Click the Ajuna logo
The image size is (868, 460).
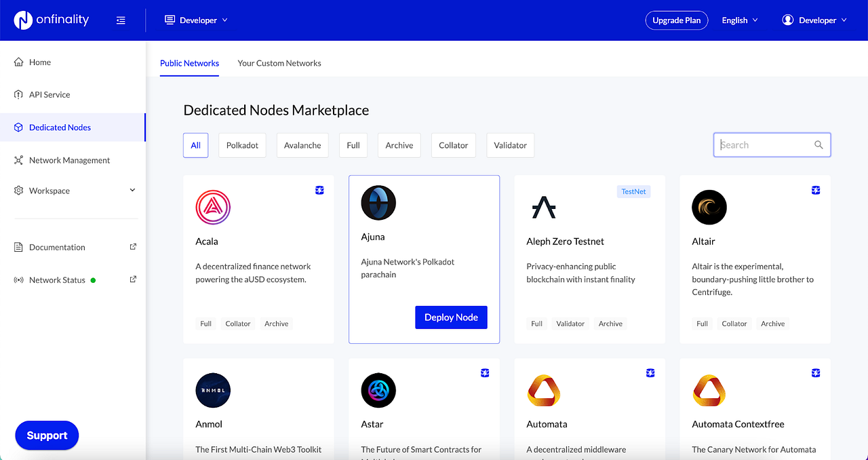378,204
